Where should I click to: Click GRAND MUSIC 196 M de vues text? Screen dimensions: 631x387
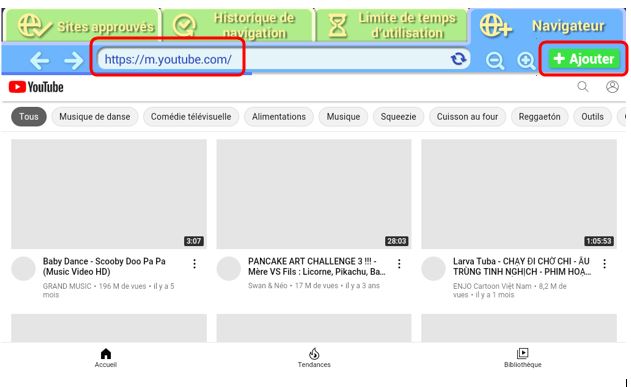click(109, 290)
